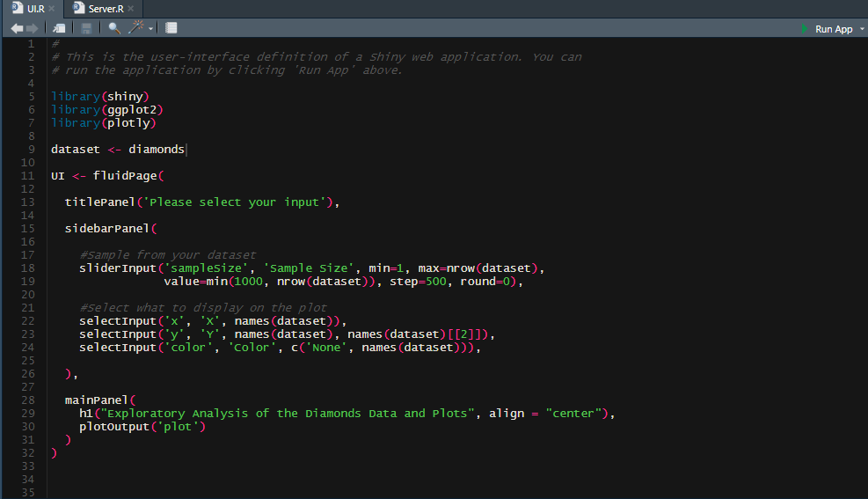Screen dimensions: 868x499
Task: Place cursor on dataset <- diamonds
Action: (x=117, y=150)
